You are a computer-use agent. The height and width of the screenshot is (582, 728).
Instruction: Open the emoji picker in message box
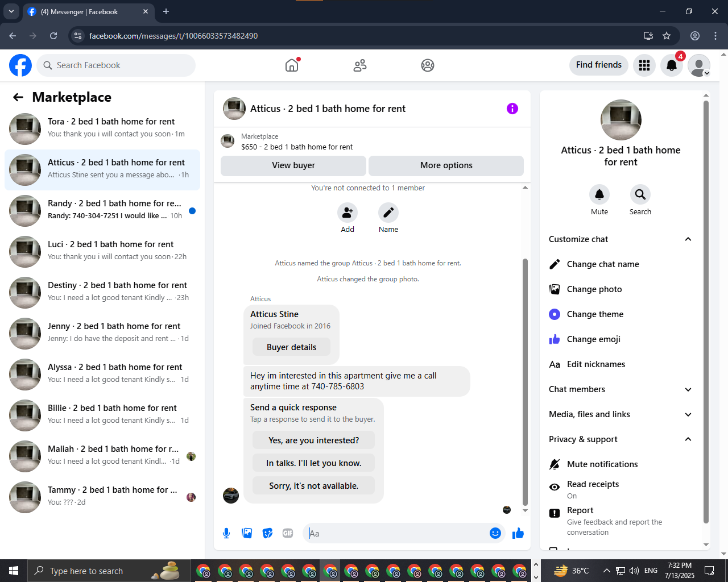point(495,533)
